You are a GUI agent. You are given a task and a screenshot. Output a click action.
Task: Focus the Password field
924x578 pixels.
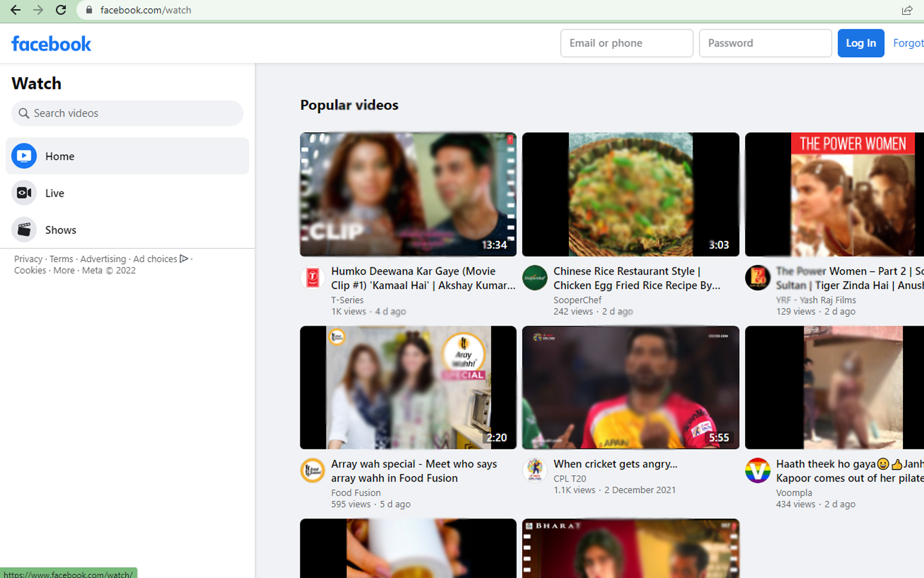pos(765,43)
